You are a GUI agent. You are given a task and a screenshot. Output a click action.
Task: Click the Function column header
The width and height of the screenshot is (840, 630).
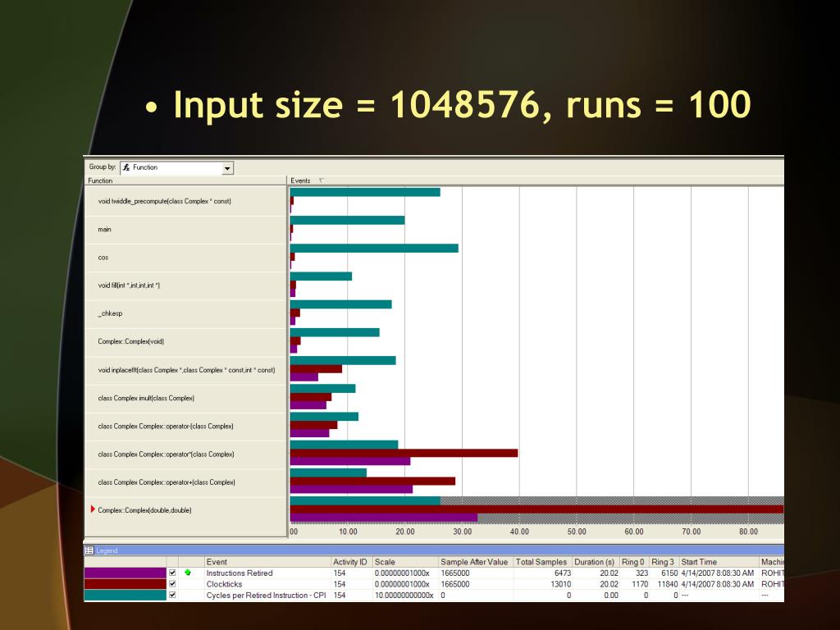click(x=186, y=180)
